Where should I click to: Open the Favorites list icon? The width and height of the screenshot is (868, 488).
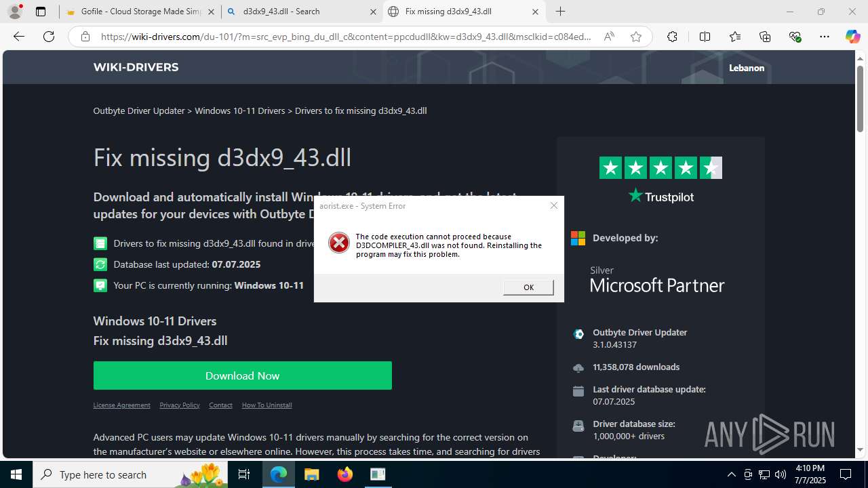point(735,37)
